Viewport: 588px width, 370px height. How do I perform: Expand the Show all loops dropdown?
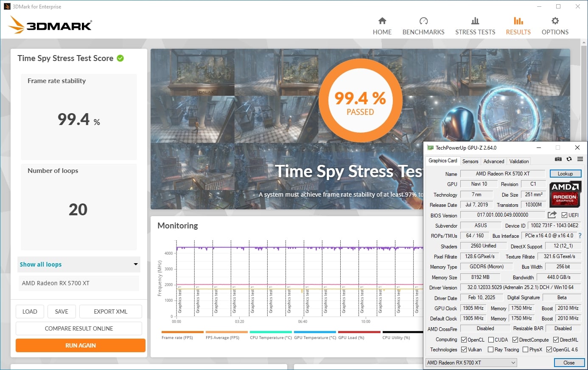pyautogui.click(x=79, y=264)
